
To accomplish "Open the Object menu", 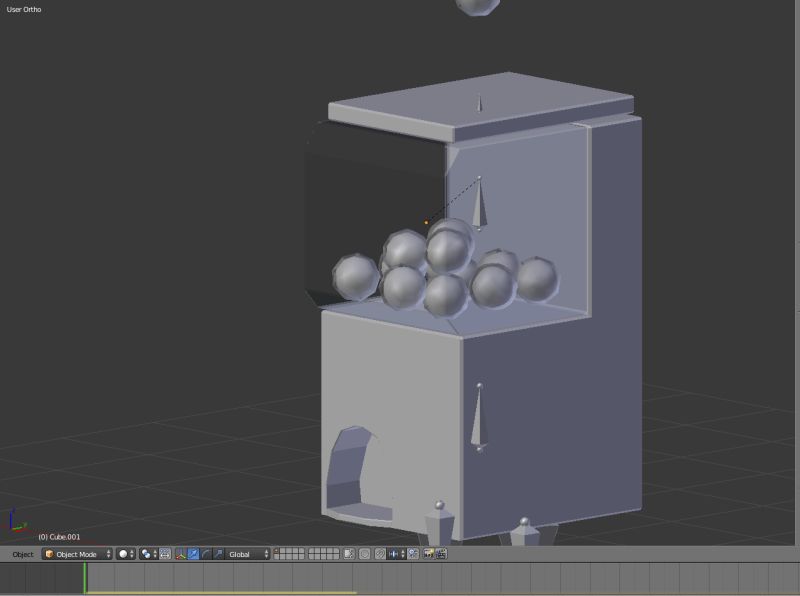I will coord(23,554).
